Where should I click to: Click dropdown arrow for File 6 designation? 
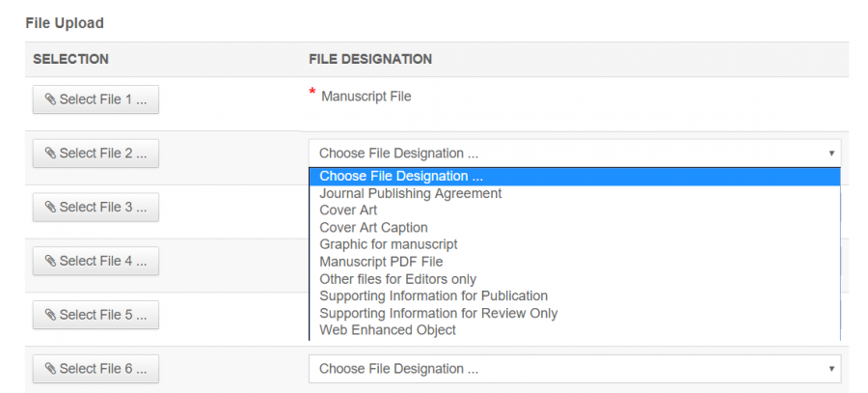830,369
